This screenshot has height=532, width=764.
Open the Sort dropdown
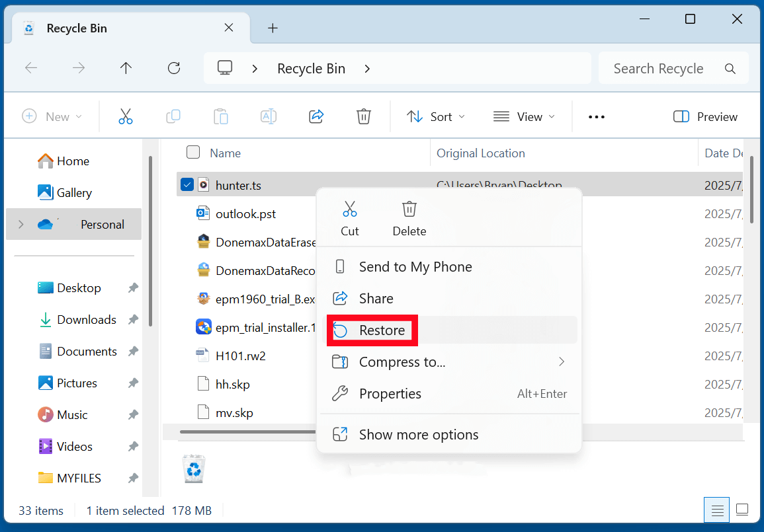435,116
